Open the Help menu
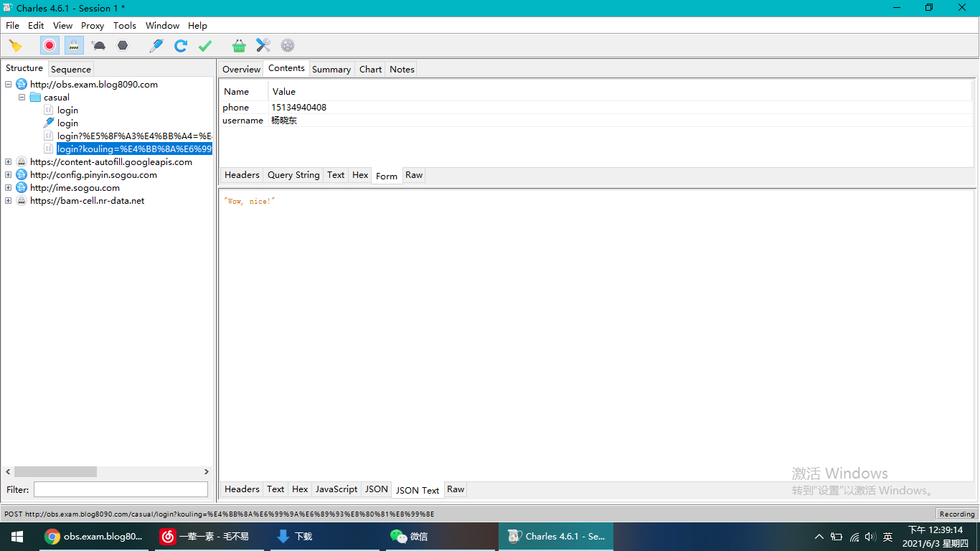 [197, 25]
